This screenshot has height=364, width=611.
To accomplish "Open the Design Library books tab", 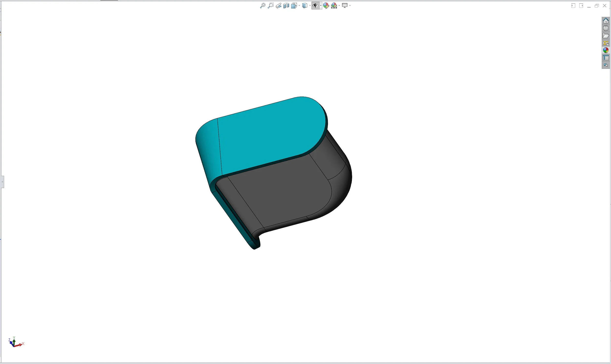I will 606,28.
